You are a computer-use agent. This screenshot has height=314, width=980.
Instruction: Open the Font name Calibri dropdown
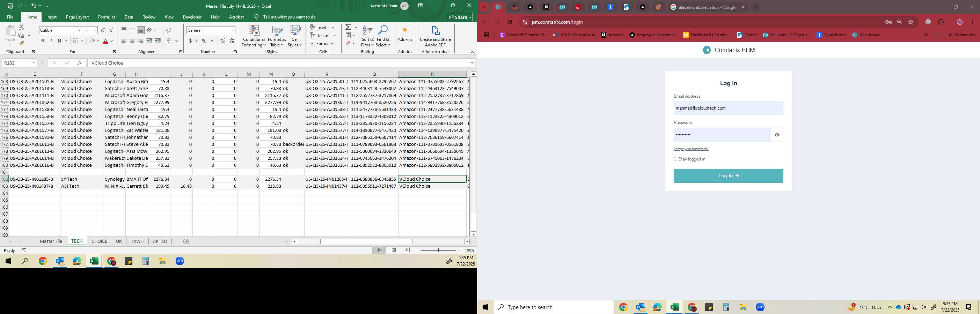(79, 30)
